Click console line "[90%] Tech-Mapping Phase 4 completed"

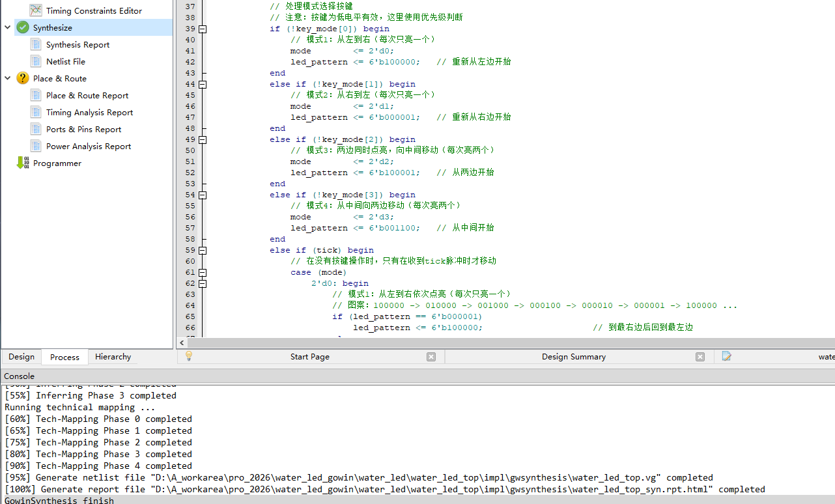click(98, 466)
